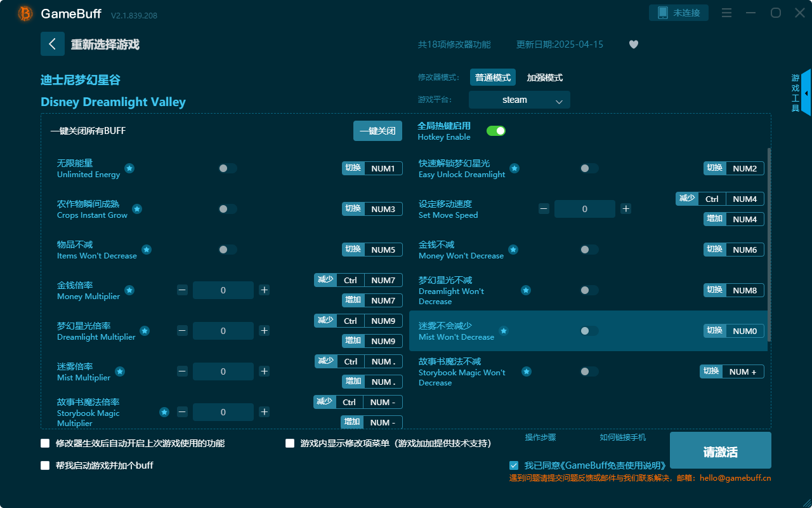Click the star badge beside Crops Instant Grow

[x=137, y=209]
